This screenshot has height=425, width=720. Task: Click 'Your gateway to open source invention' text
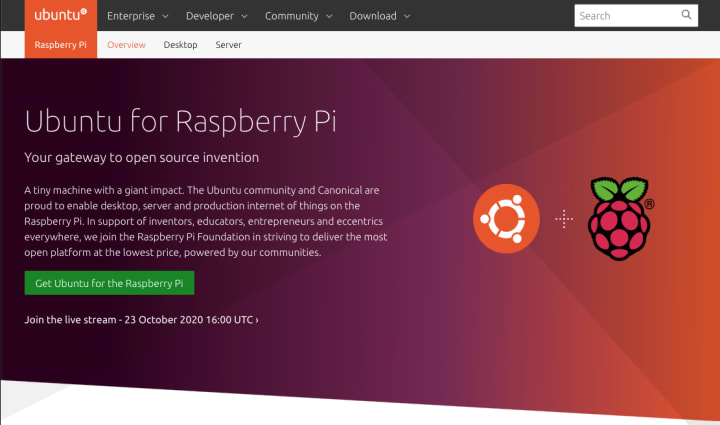click(x=141, y=157)
